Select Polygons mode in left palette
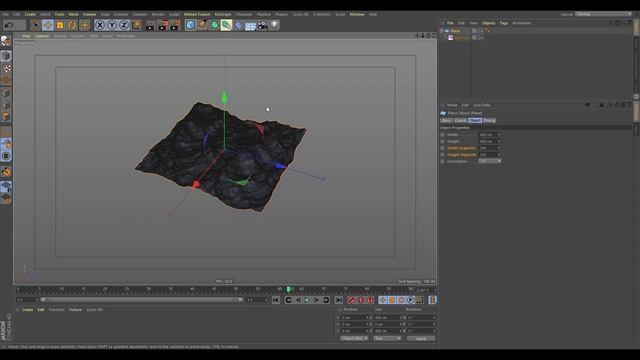This screenshot has width=640, height=360. [x=6, y=117]
